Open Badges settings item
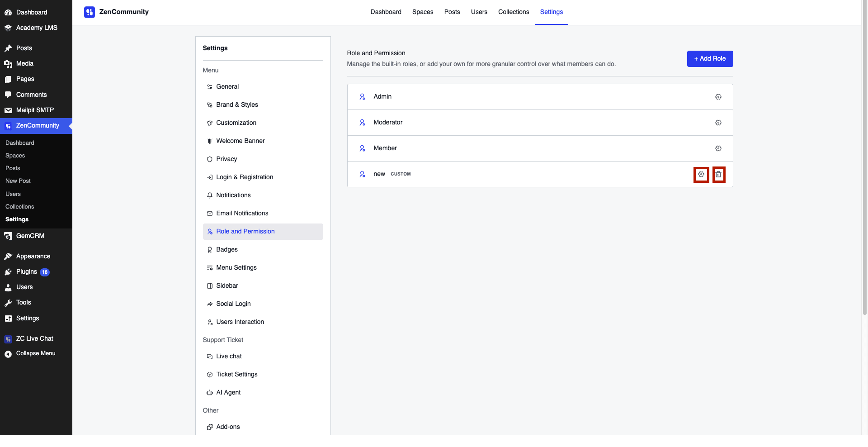Viewport: 868px width, 447px height. click(x=263, y=250)
